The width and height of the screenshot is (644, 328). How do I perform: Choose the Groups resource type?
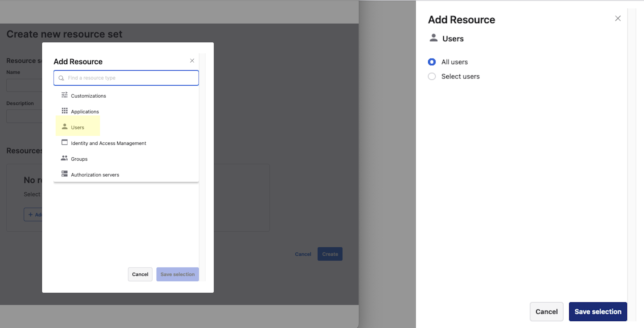[x=79, y=159]
